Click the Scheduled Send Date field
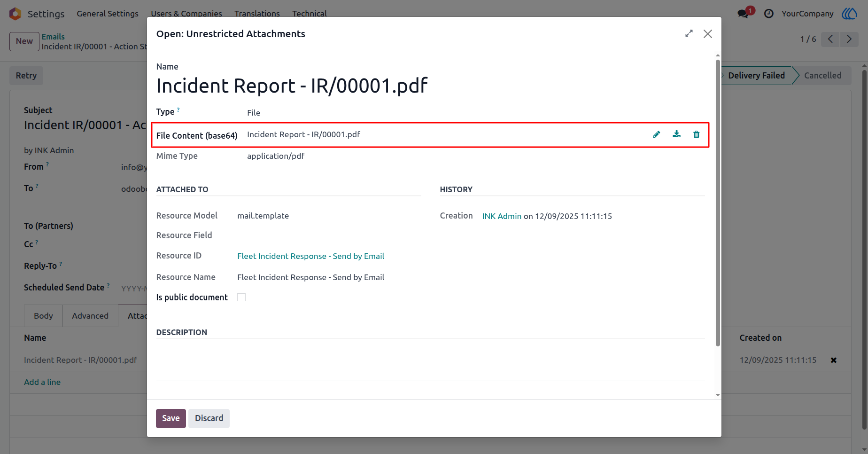Viewport: 868px width, 454px height. pos(134,288)
